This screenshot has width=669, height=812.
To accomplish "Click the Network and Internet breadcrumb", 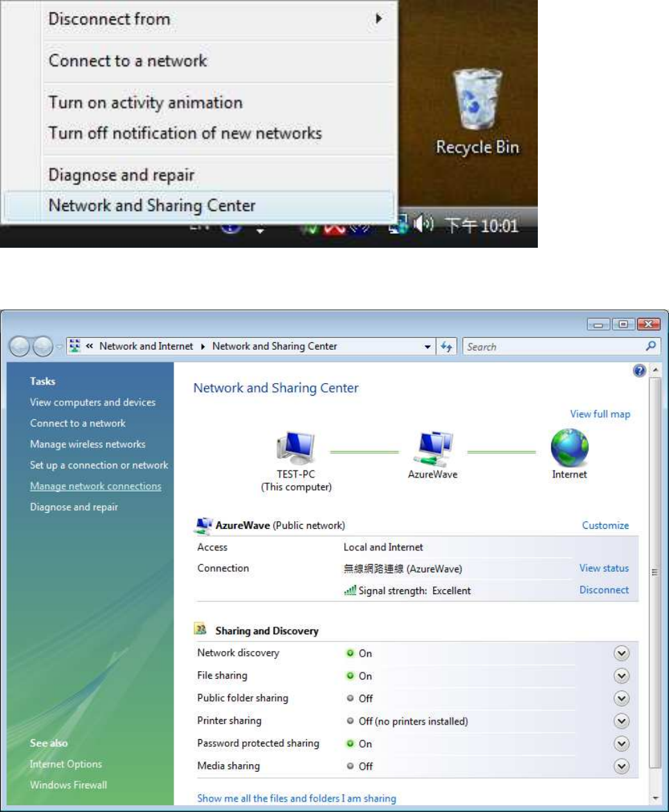I will pyautogui.click(x=146, y=346).
